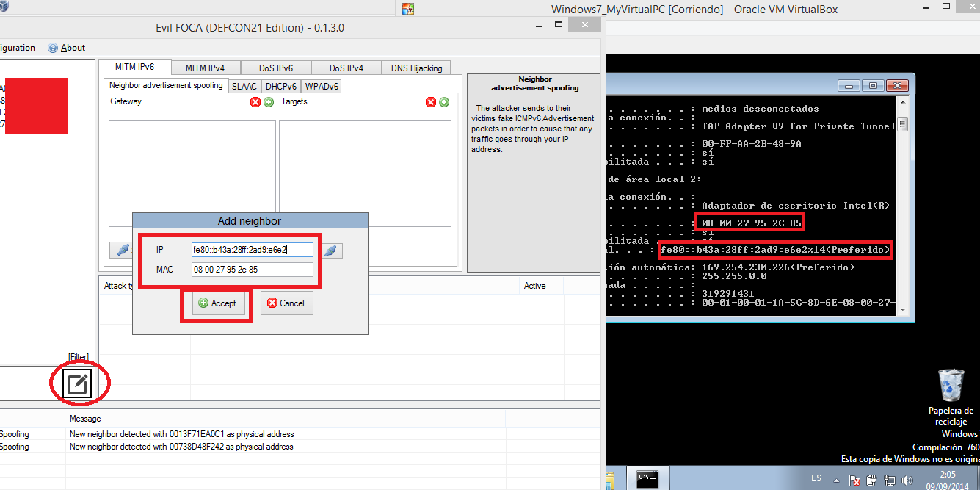Select the SLAAC sub-tab

[244, 86]
